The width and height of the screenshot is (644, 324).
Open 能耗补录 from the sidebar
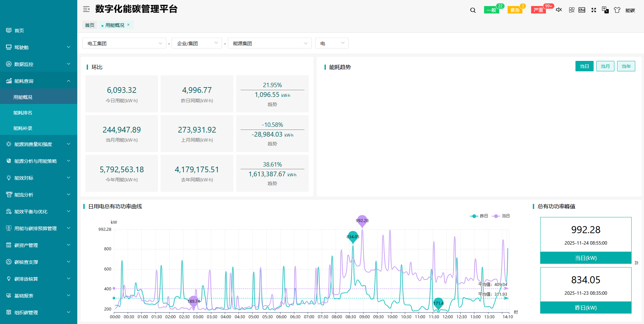click(23, 128)
